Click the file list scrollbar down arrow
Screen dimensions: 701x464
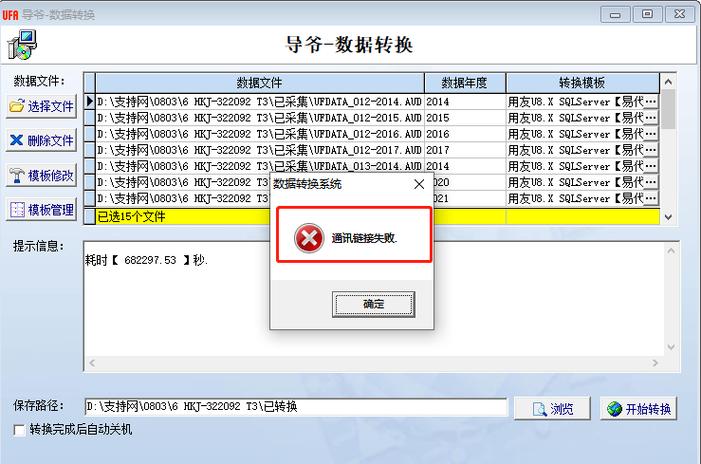pyautogui.click(x=668, y=217)
